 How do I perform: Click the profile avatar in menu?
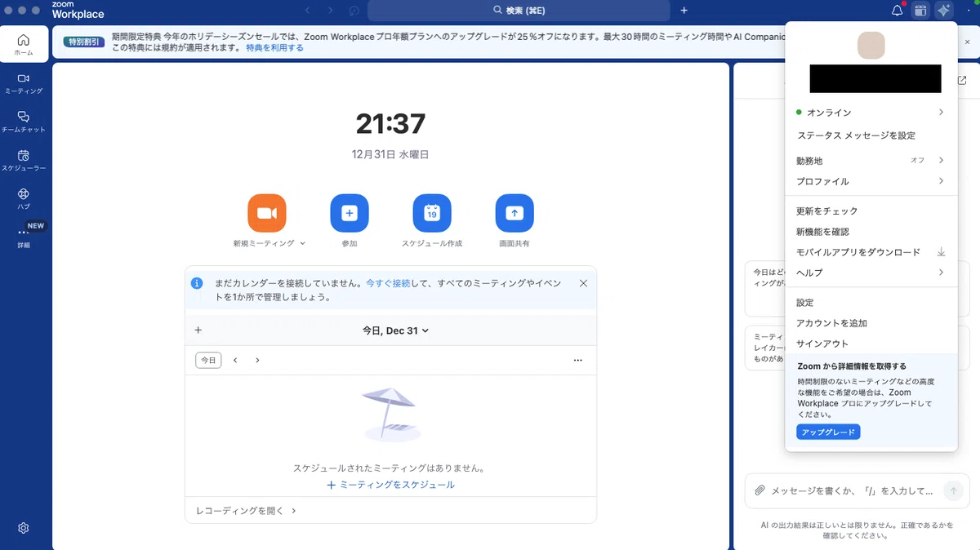coord(871,45)
